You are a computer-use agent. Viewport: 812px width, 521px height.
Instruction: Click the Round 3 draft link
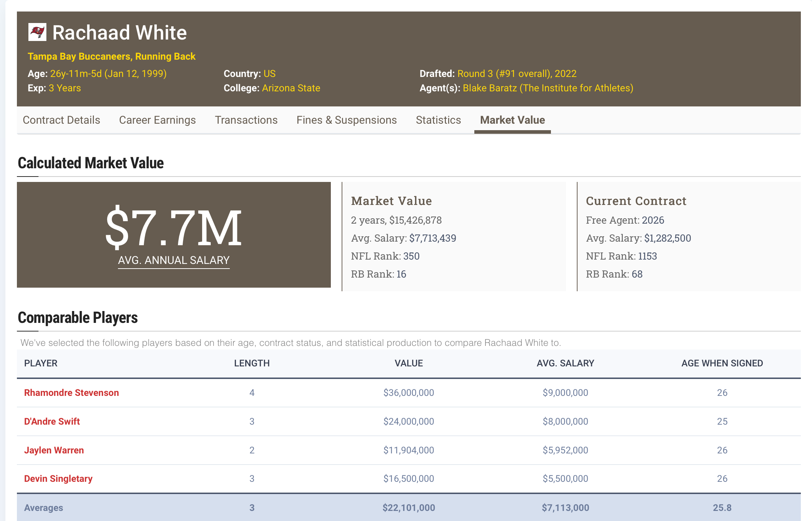(516, 74)
